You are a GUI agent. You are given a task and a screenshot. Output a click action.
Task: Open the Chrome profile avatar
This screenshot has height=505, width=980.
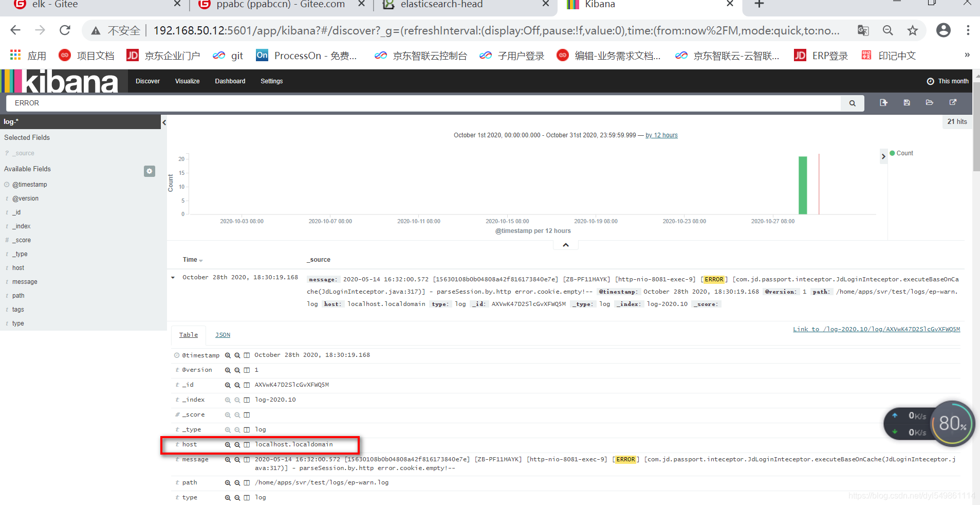[943, 30]
